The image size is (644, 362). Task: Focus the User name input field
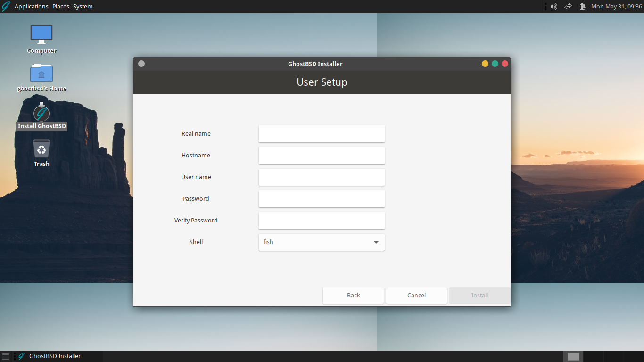tap(322, 177)
